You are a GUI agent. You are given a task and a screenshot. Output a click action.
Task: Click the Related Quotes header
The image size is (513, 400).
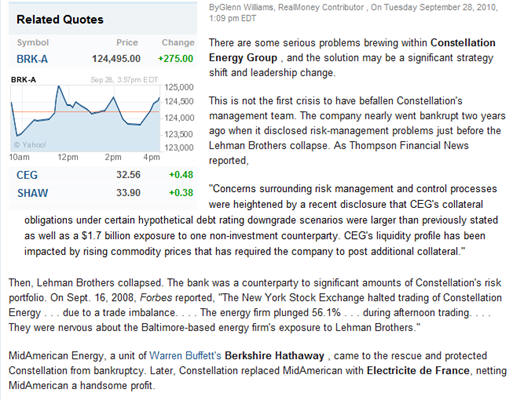60,19
